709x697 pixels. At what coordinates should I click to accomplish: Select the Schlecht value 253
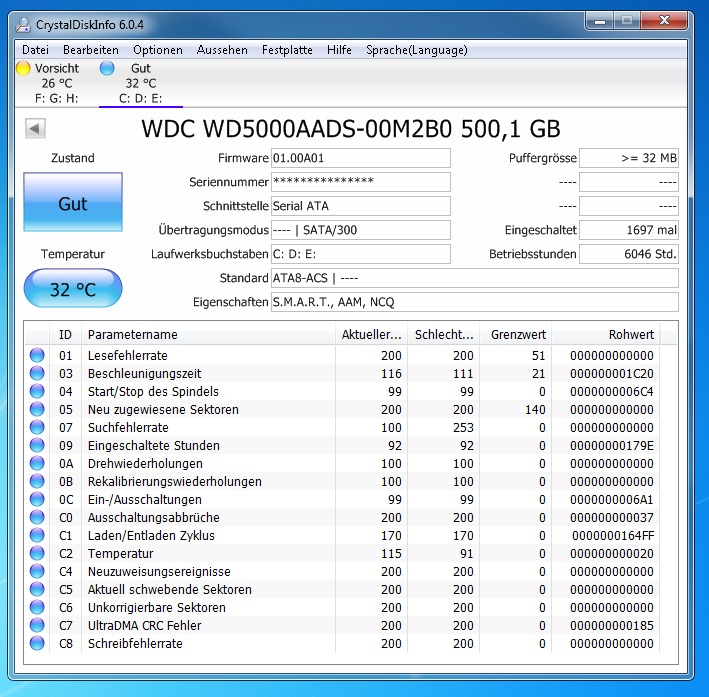(463, 427)
